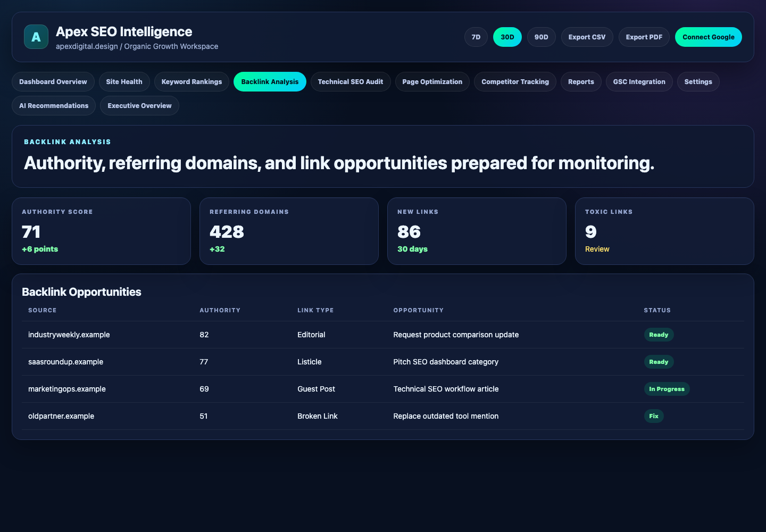Click the Apex SEO Intelligence title
Screen dimensions: 766x532
click(x=124, y=32)
